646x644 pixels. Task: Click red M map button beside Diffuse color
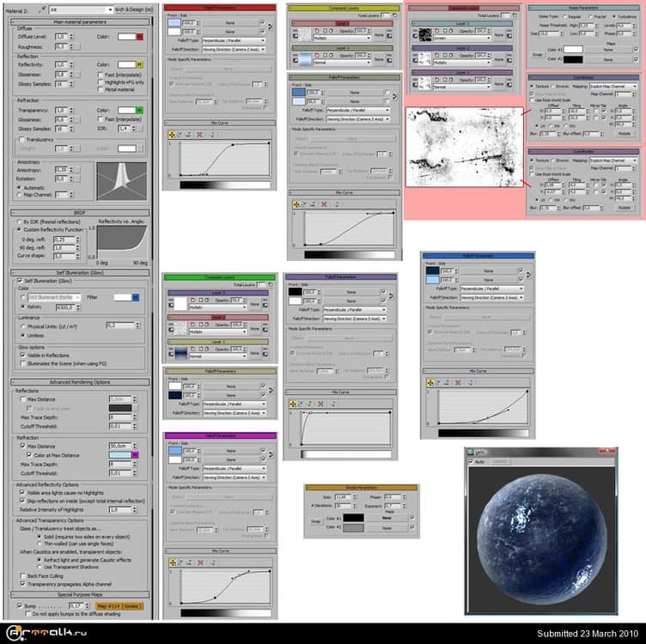click(140, 37)
